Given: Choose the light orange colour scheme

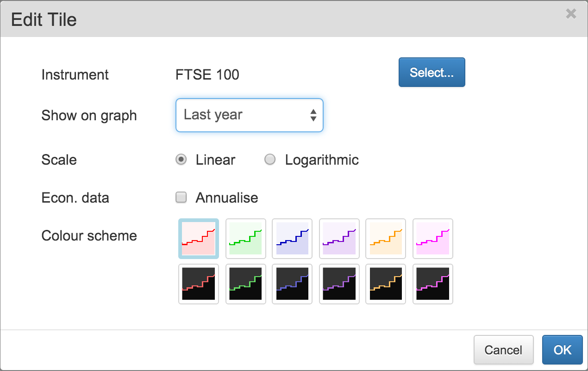Looking at the screenshot, I should point(386,238).
